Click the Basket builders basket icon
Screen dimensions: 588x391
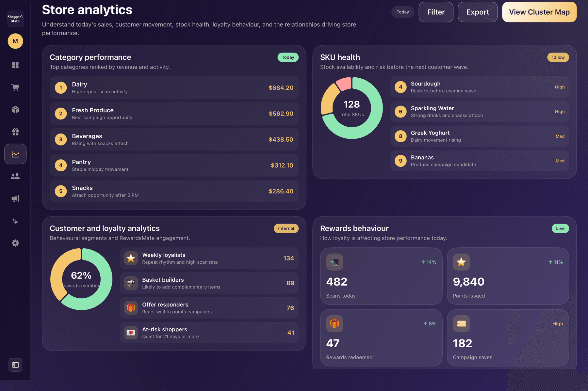pyautogui.click(x=131, y=283)
